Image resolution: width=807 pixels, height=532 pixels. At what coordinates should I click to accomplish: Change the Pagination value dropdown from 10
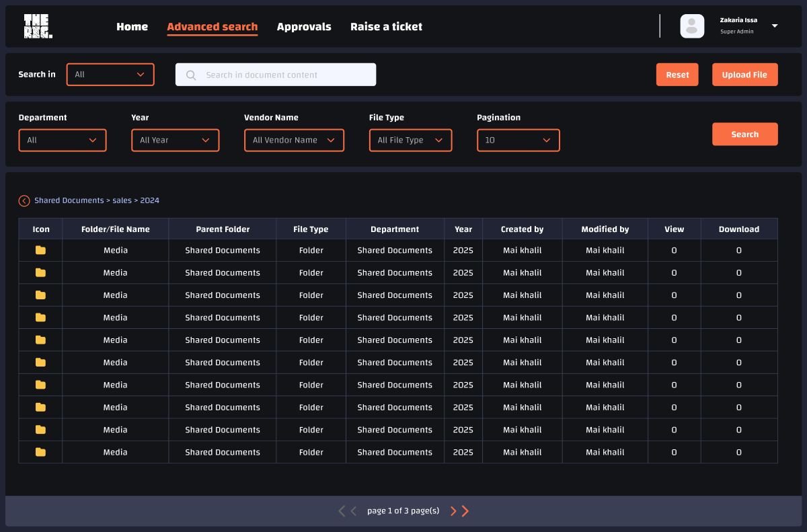tap(518, 140)
